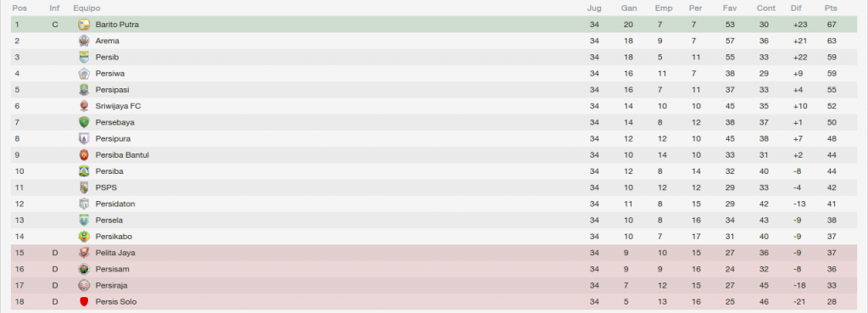This screenshot has width=868, height=313.
Task: Open the Persipura team link
Action: point(113,138)
